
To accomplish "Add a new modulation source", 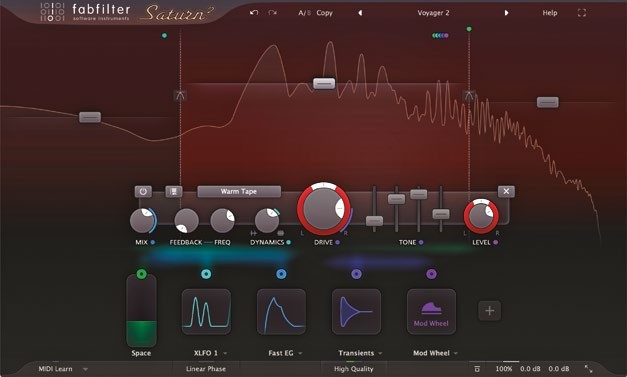I will coord(489,311).
